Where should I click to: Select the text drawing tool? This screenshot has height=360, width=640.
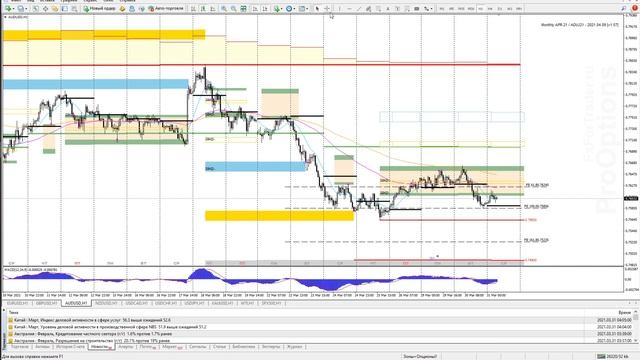[388, 8]
